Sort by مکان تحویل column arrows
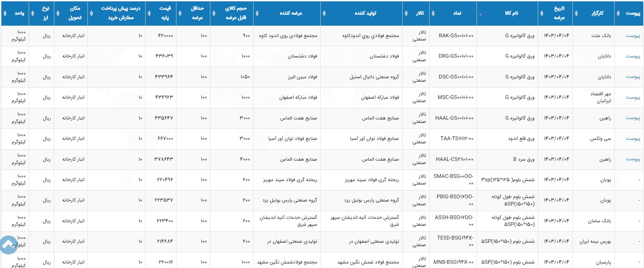The height and width of the screenshot is (268, 644). [58, 13]
